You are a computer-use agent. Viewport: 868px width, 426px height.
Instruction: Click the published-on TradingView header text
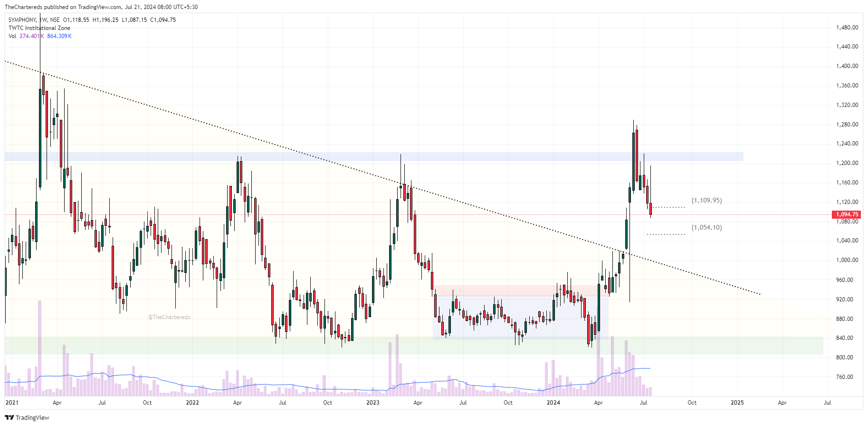pos(101,7)
